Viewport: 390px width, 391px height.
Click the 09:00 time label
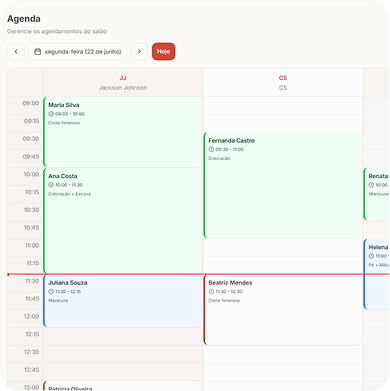click(x=31, y=103)
